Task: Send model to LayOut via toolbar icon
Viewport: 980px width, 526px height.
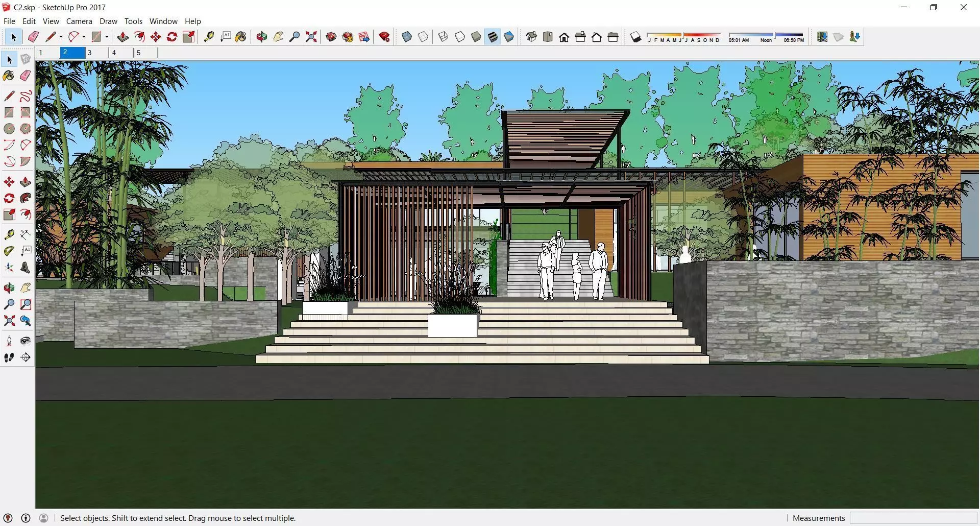Action: pyautogui.click(x=364, y=37)
